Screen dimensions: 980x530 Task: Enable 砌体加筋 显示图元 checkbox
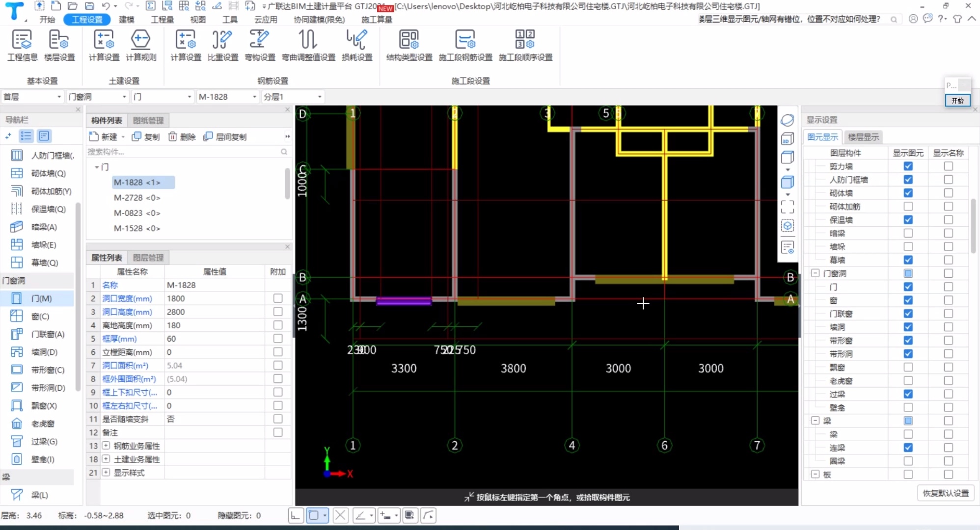tap(908, 207)
